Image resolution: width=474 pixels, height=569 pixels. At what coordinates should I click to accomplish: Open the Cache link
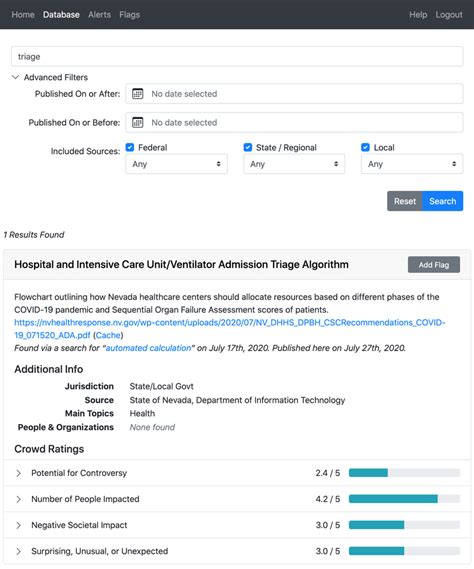108,335
